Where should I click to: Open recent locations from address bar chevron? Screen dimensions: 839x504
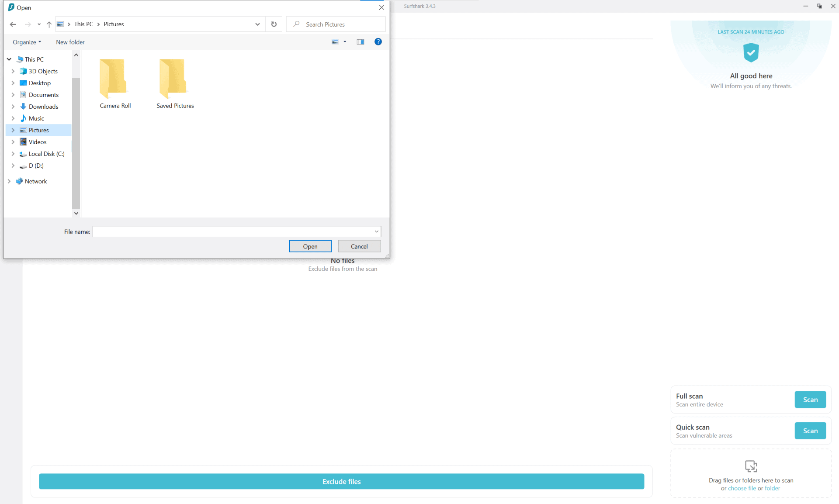click(257, 24)
